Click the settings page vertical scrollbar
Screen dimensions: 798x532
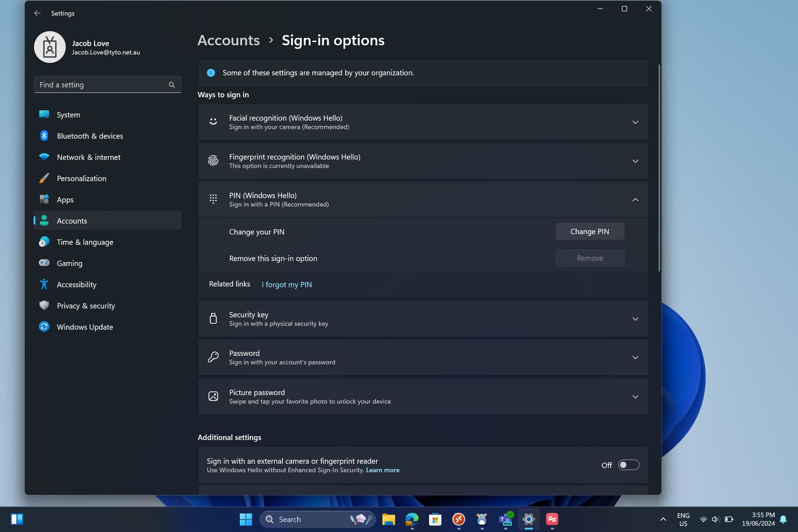[x=659, y=168]
